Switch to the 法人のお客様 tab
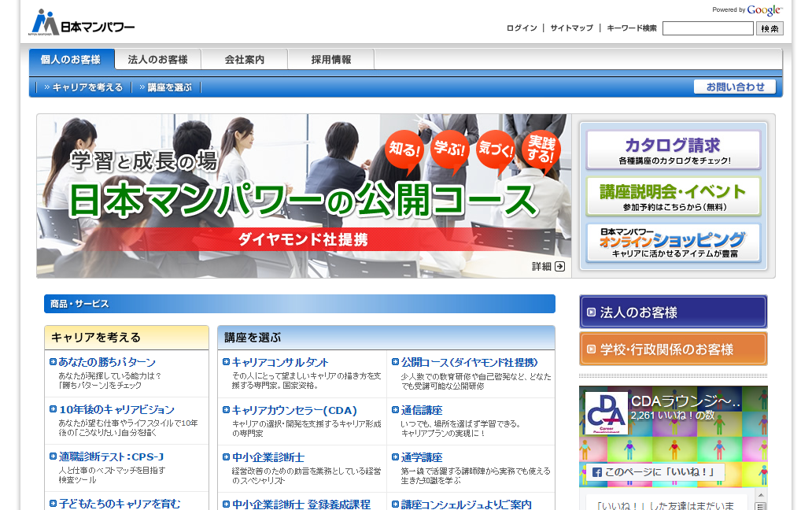 pos(157,60)
